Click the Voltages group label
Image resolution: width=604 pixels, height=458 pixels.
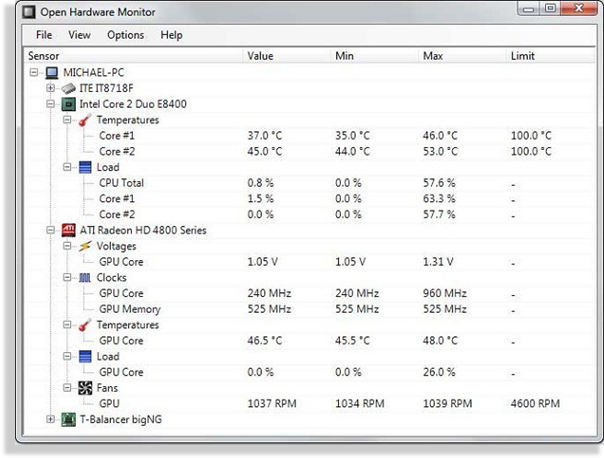[116, 246]
